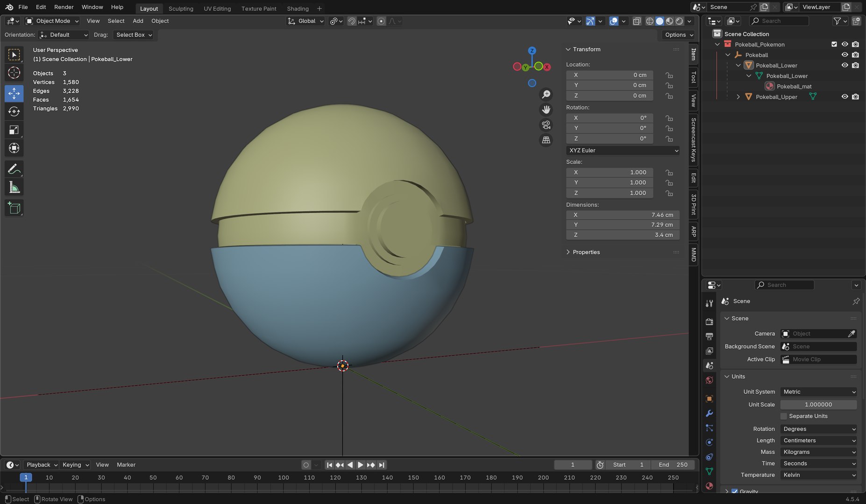
Task: Open the Window menu
Action: tap(92, 7)
